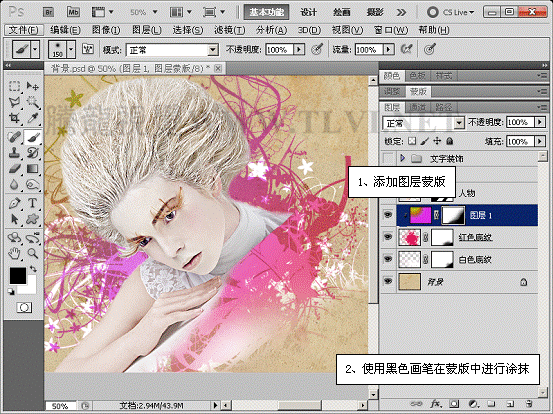The height and width of the screenshot is (414, 553).
Task: Switch to the 调整 tab
Action: 392,92
